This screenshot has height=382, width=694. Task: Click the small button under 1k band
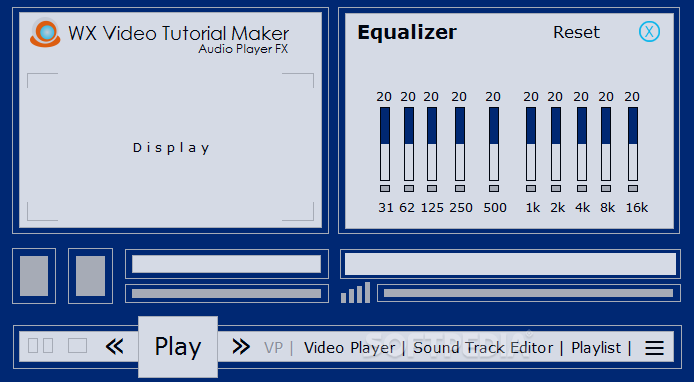[x=531, y=189]
